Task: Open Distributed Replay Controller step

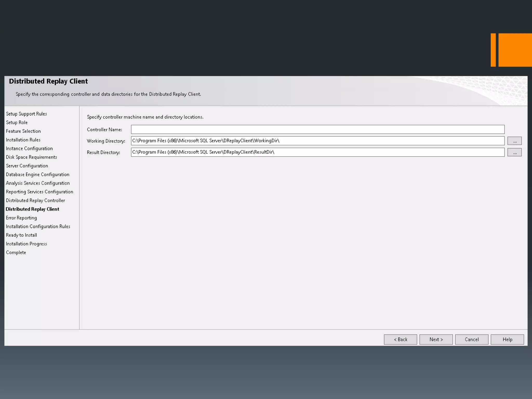Action: [x=36, y=201]
